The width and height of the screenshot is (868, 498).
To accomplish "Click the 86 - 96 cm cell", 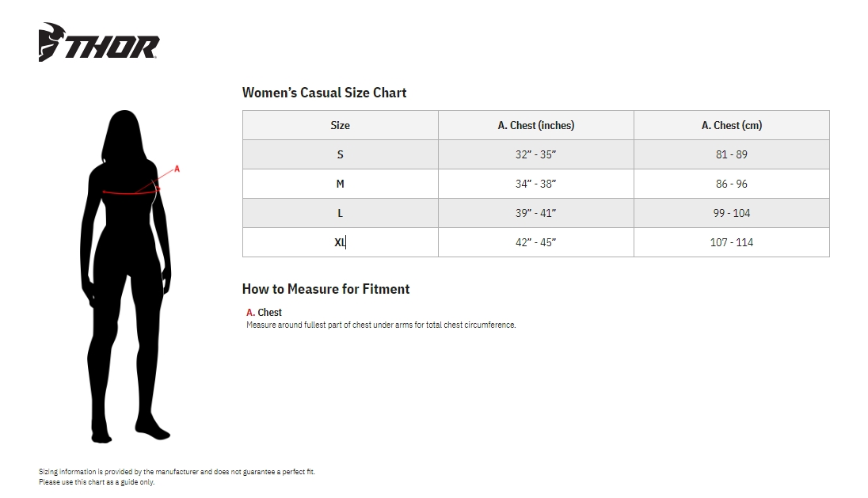I will click(731, 184).
